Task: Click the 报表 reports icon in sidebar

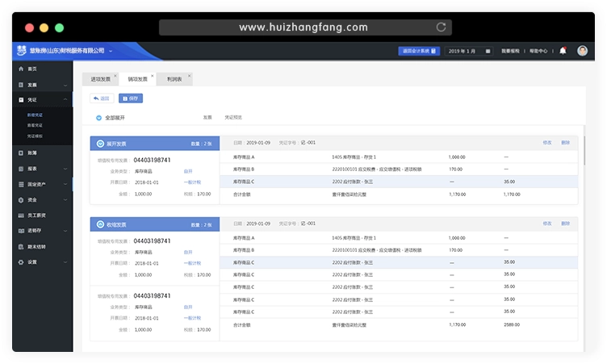Action: click(x=21, y=169)
